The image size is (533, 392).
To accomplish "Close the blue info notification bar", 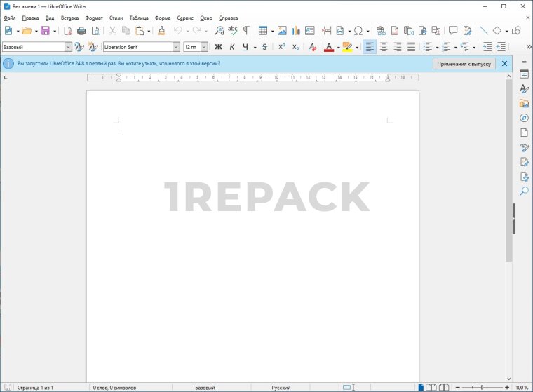I will 504,63.
